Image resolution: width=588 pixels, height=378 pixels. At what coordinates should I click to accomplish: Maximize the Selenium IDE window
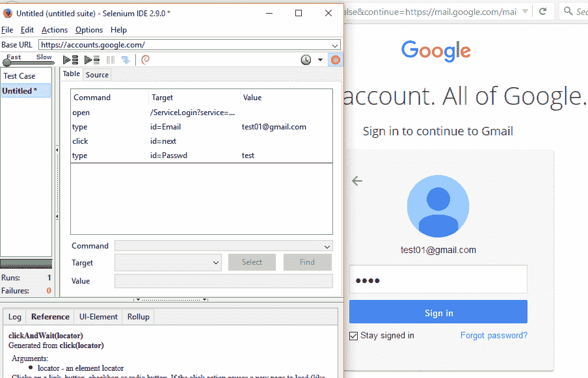click(299, 13)
